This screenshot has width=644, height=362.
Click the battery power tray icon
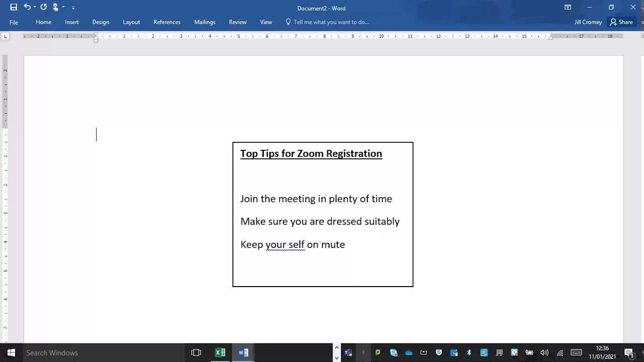tap(529, 352)
